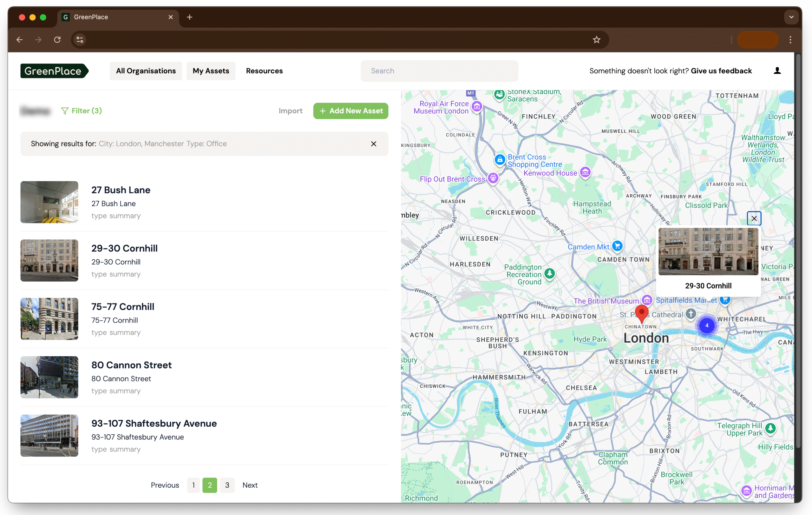Expand the browser tab search dropdown
Viewport: 812px width, 515px height.
[791, 17]
